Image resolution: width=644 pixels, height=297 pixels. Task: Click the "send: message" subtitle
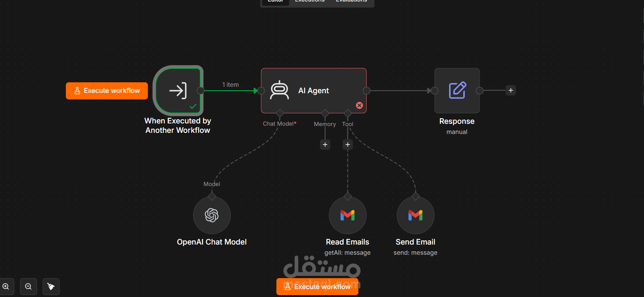[x=415, y=253]
